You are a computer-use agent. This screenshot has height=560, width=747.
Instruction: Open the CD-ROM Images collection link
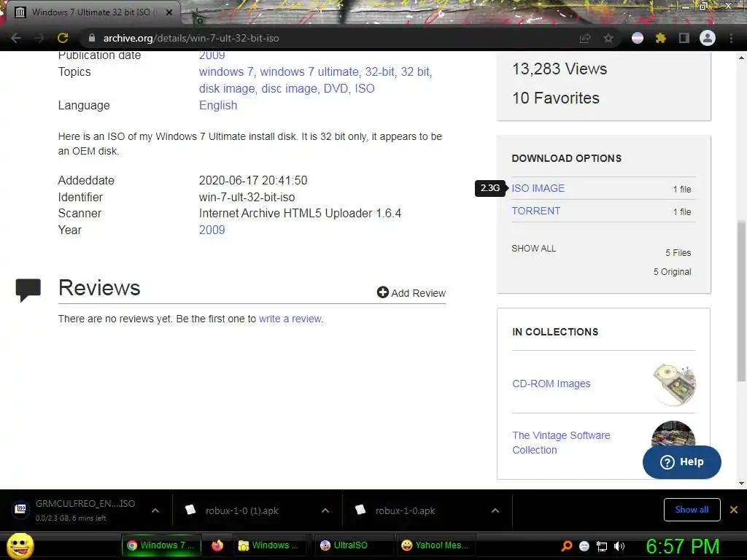click(551, 384)
